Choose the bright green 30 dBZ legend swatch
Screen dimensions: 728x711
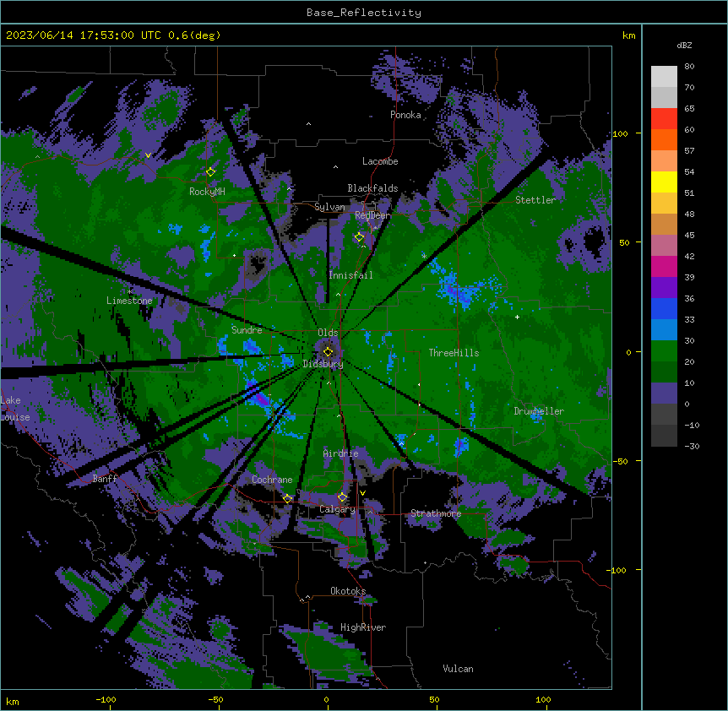click(664, 351)
